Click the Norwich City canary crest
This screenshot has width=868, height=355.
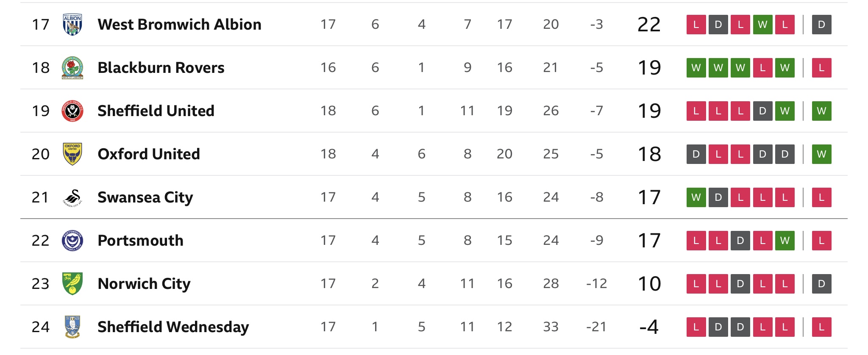[x=72, y=284]
